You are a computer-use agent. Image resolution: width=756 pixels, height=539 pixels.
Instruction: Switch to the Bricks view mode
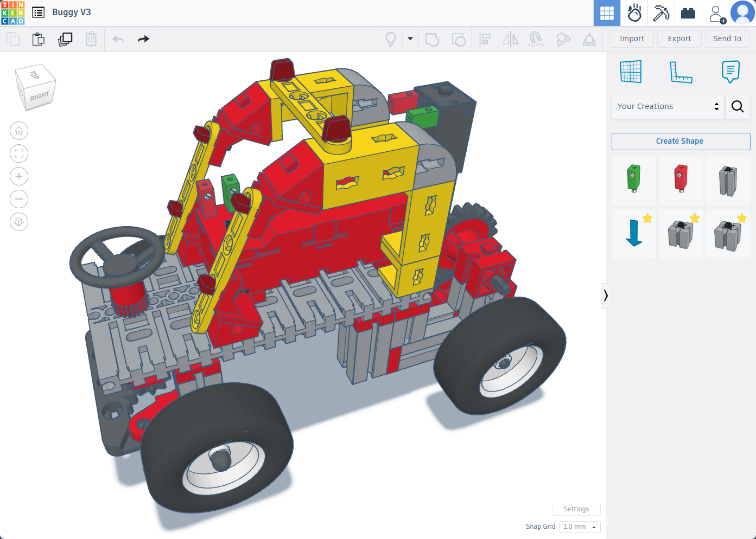click(688, 13)
